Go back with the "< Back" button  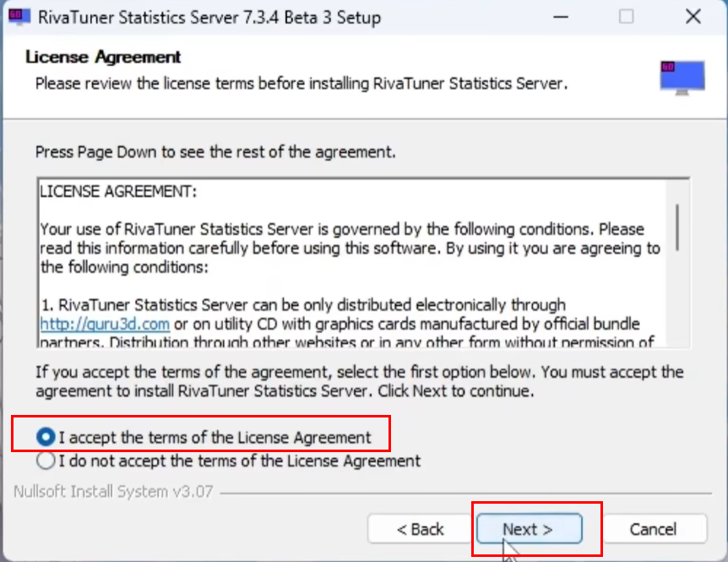[420, 529]
